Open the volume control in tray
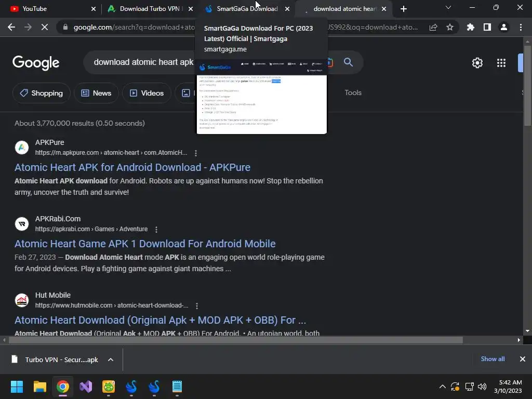 click(x=482, y=387)
